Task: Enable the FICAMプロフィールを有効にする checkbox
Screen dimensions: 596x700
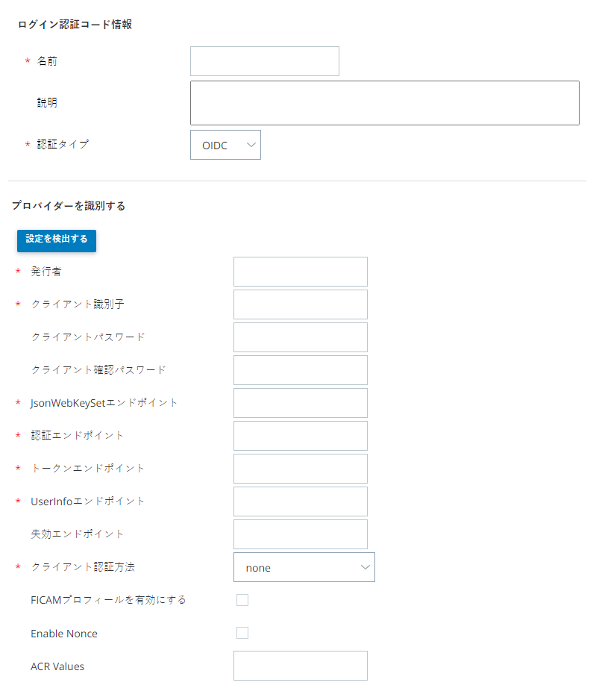Action: [x=242, y=599]
